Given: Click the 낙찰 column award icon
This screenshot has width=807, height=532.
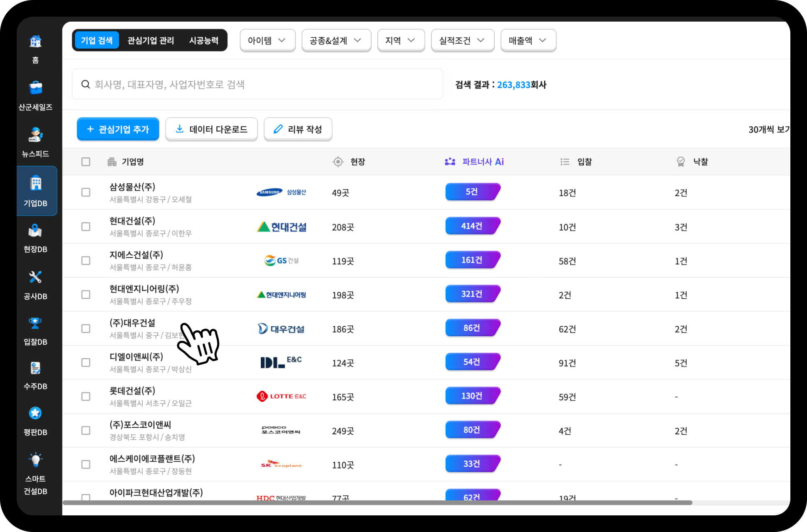Looking at the screenshot, I should pos(681,162).
